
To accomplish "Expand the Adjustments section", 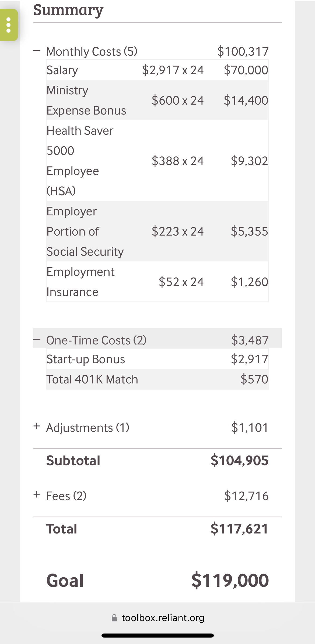I will tap(37, 426).
